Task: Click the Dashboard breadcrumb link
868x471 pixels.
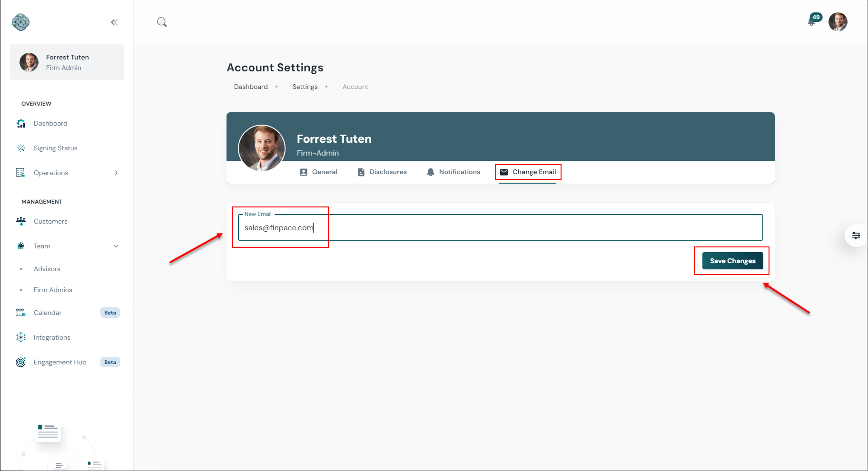Action: 251,87
